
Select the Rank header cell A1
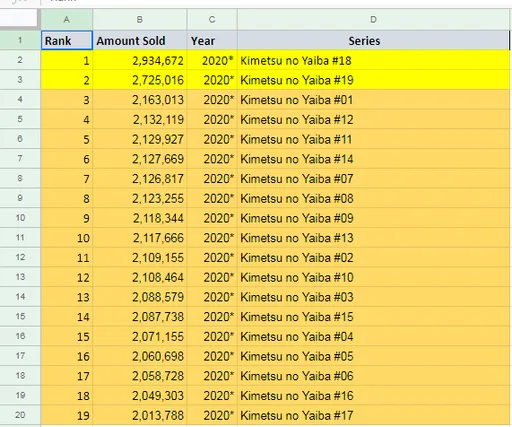point(67,41)
